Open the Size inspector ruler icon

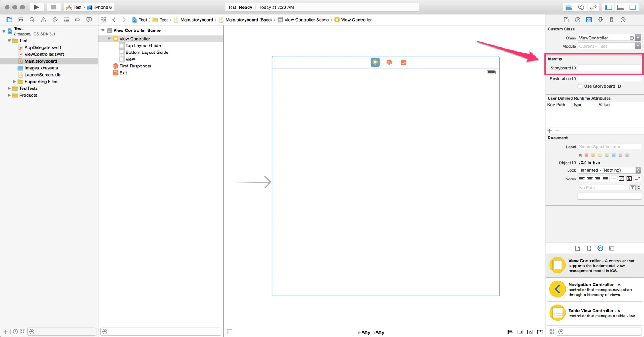point(612,20)
